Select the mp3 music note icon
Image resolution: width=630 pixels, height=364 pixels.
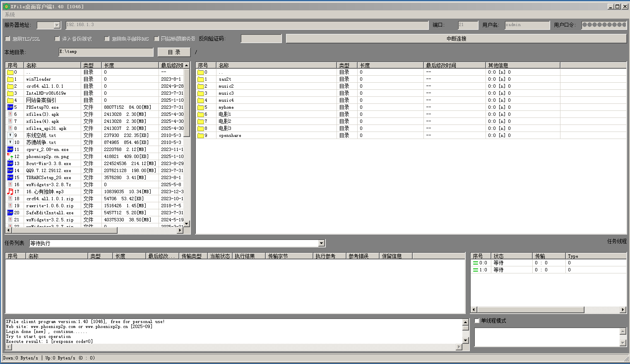point(10,192)
